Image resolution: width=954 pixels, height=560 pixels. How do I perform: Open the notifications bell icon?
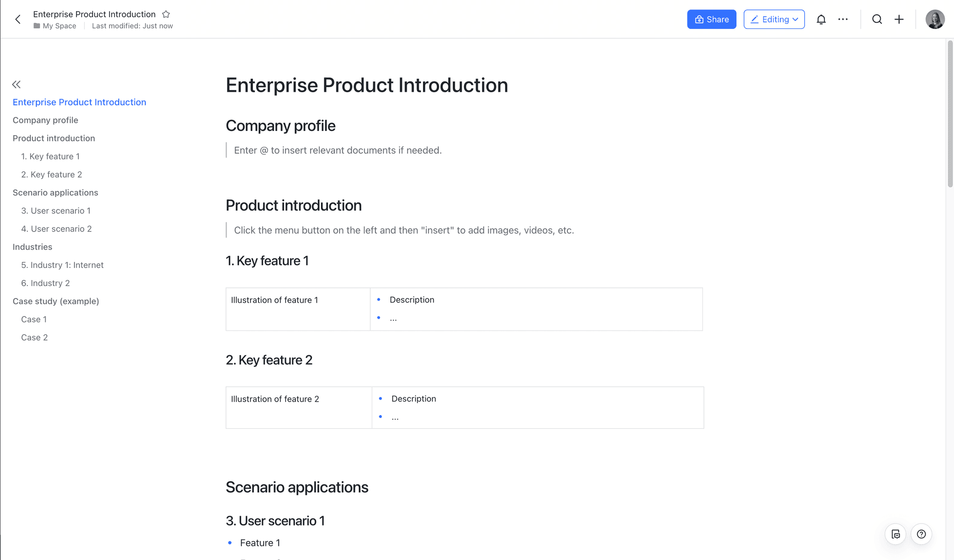821,19
